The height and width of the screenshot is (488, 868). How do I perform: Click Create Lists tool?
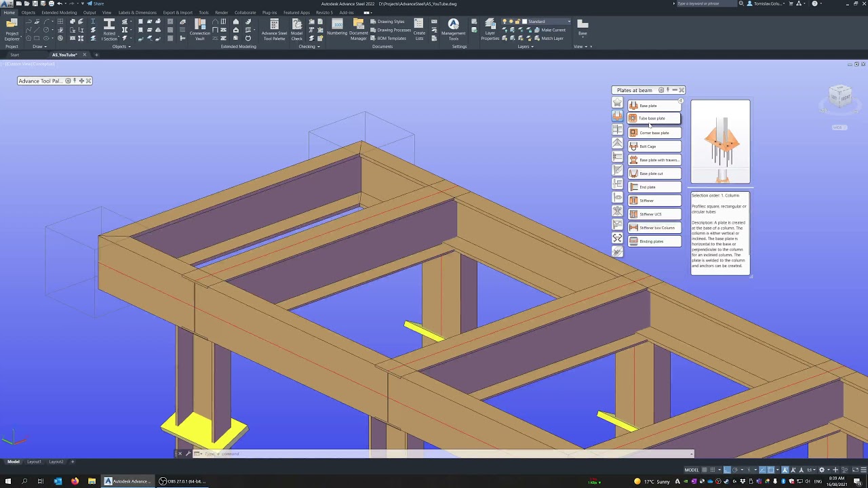419,30
